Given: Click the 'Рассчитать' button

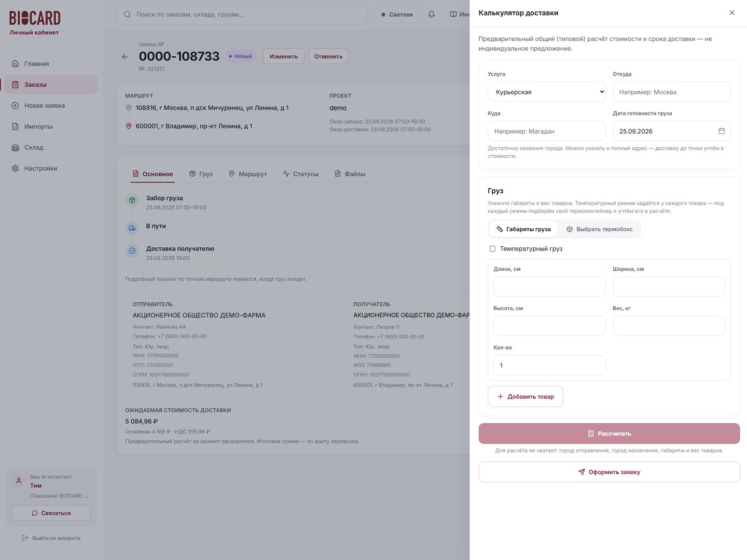Looking at the screenshot, I should click(x=609, y=433).
